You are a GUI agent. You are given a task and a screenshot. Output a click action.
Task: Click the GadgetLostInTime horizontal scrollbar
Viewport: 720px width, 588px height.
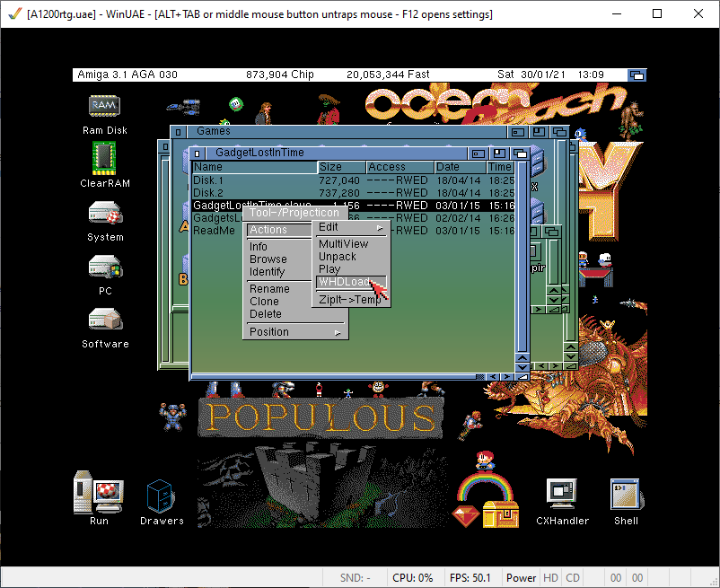338,377
